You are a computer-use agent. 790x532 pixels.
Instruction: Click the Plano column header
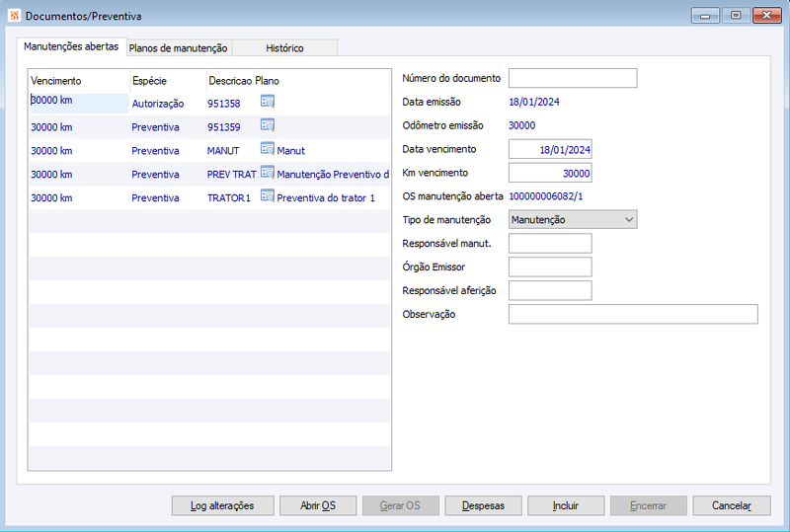(267, 81)
